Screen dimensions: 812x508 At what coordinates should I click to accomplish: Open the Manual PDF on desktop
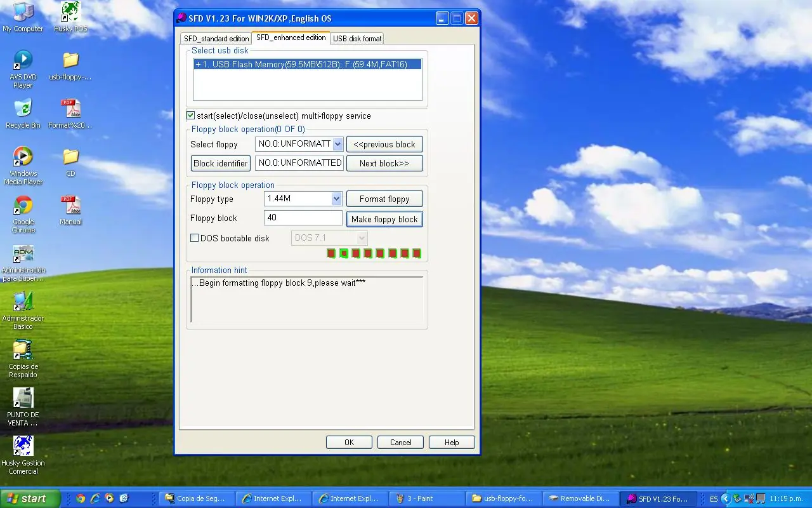click(70, 210)
